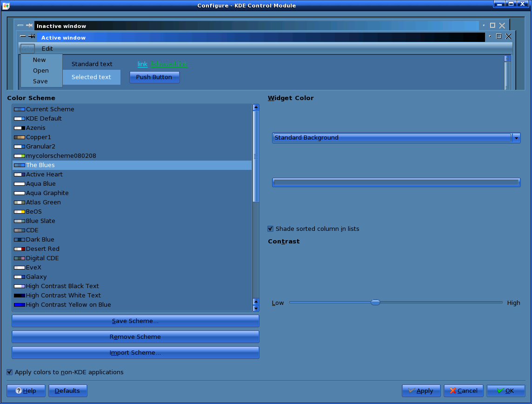532x404 pixels.
Task: Click the menu dash icon on the Active window preview
Action: point(23,36)
